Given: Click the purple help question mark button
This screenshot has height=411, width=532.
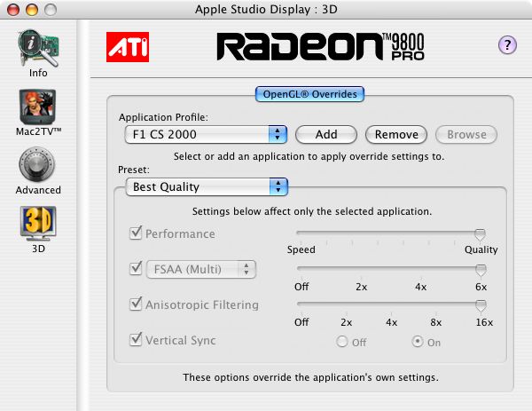Looking at the screenshot, I should click(507, 45).
